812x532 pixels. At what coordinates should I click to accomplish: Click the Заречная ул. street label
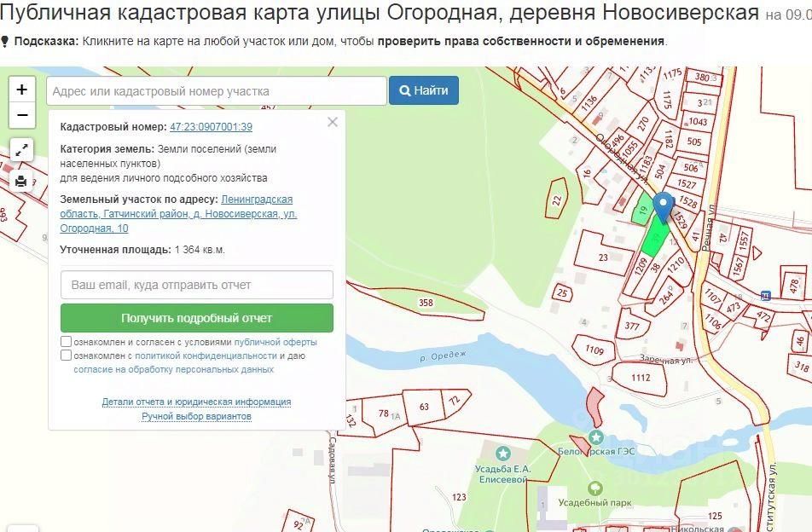coord(666,360)
